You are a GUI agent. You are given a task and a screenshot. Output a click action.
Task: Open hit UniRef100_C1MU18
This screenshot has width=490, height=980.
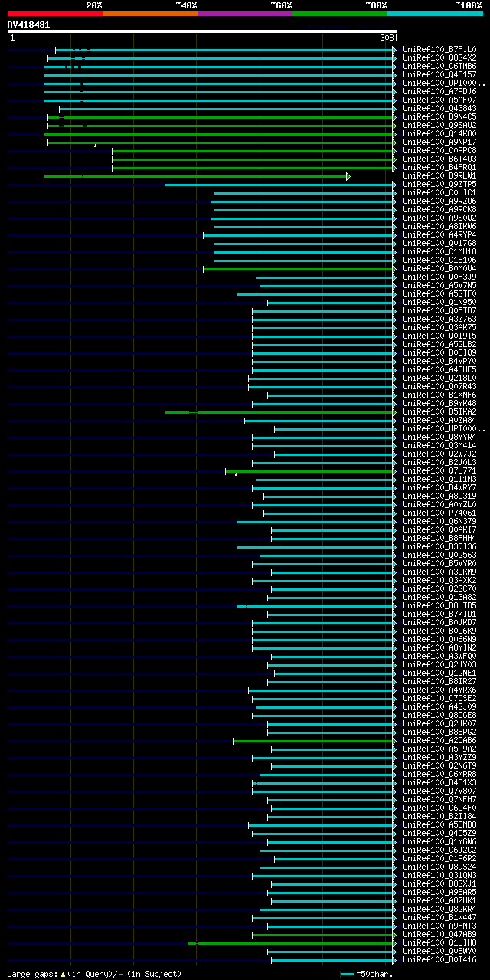point(439,252)
